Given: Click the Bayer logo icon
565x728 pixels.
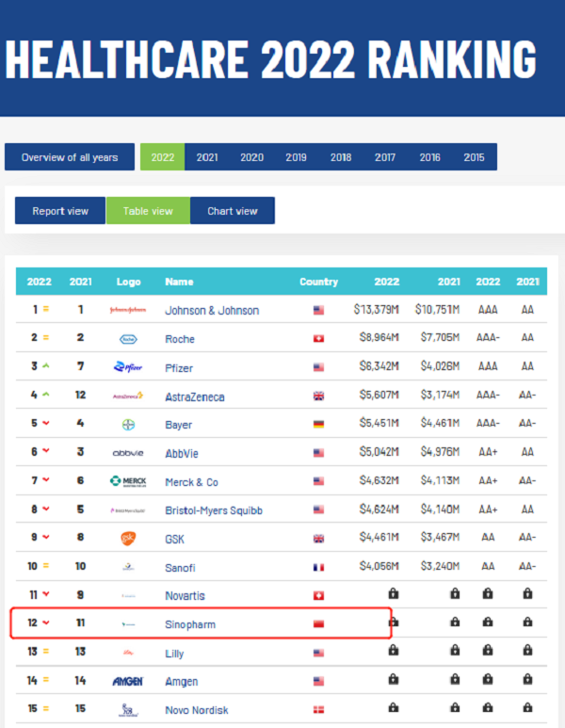Looking at the screenshot, I should pos(128,425).
